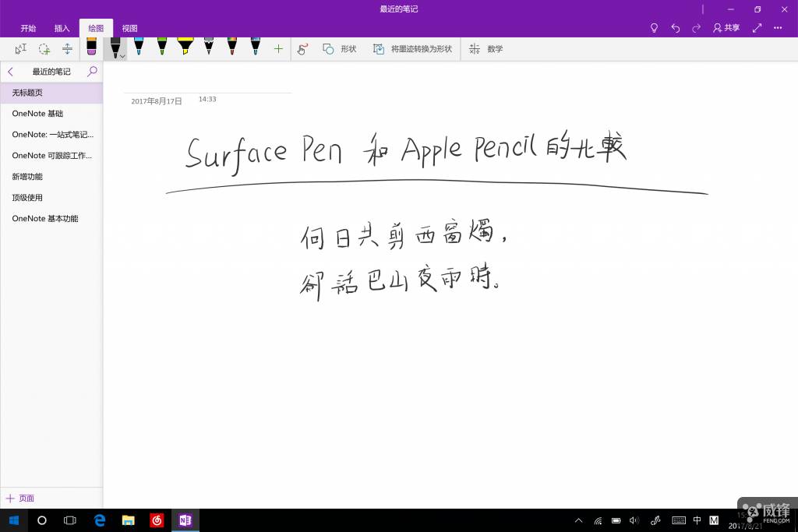Click the battery tray icon
The height and width of the screenshot is (532, 798).
(616, 520)
